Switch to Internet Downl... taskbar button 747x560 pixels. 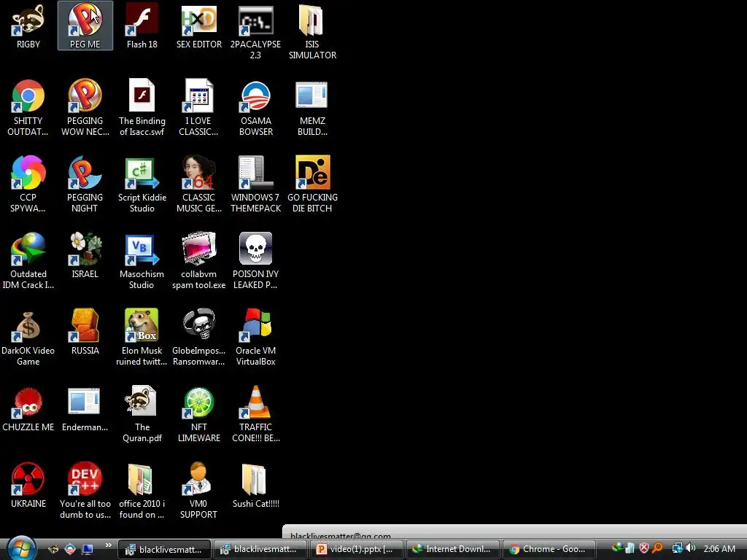[x=452, y=550]
